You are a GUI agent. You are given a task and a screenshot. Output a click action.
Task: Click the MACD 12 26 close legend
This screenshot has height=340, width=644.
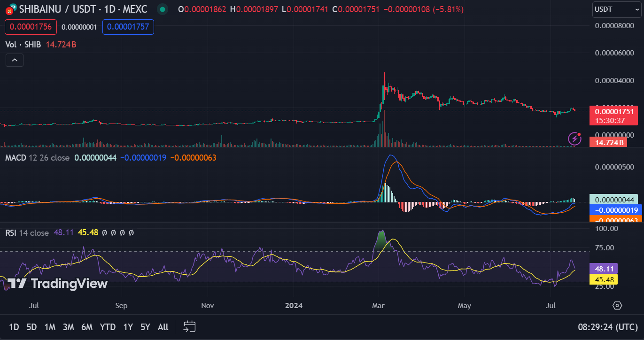(37, 158)
